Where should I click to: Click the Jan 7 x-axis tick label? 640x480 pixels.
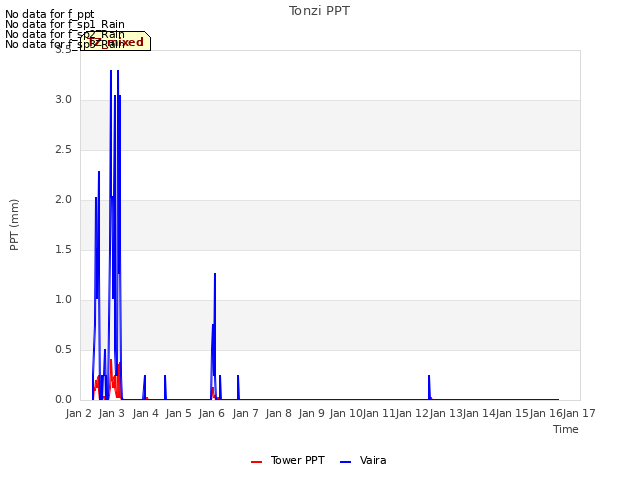(246, 413)
